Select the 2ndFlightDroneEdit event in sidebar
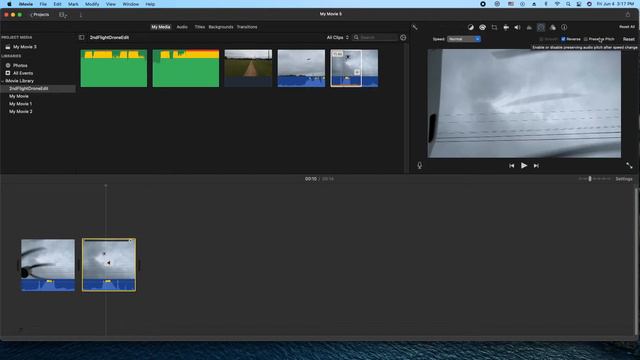 pyautogui.click(x=29, y=89)
